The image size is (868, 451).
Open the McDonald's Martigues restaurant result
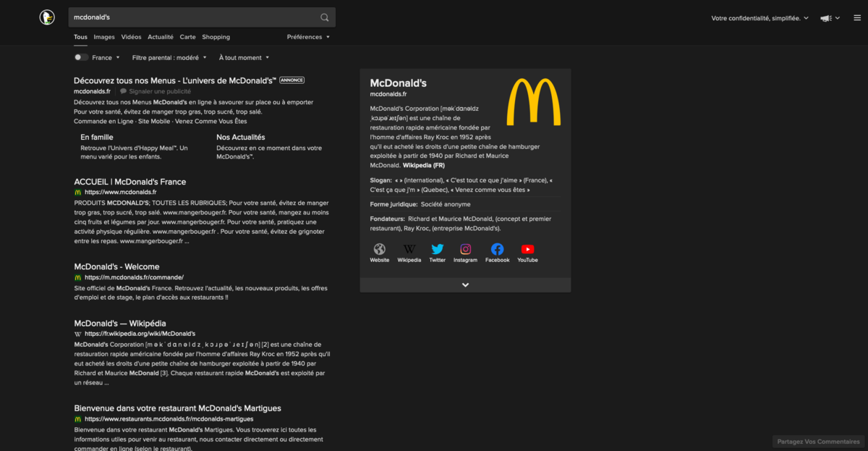coord(177,408)
